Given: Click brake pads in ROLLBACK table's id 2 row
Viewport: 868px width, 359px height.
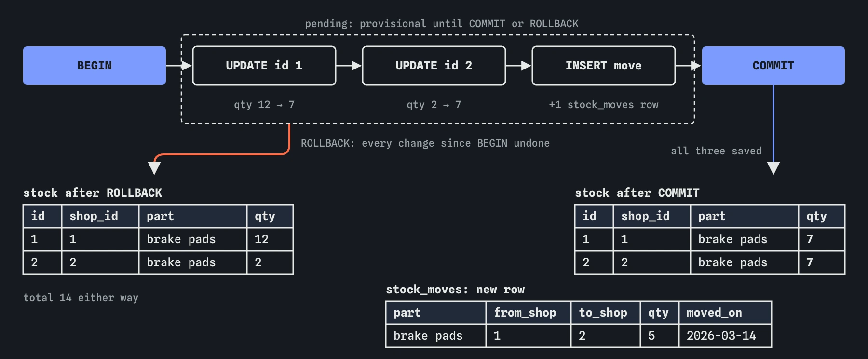Looking at the screenshot, I should click(193, 262).
